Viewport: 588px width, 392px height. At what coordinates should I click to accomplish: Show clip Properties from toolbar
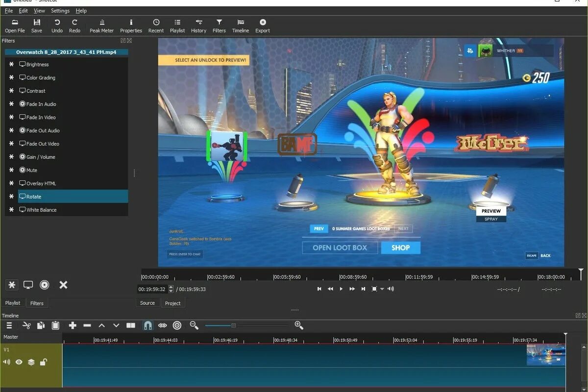pyautogui.click(x=131, y=26)
